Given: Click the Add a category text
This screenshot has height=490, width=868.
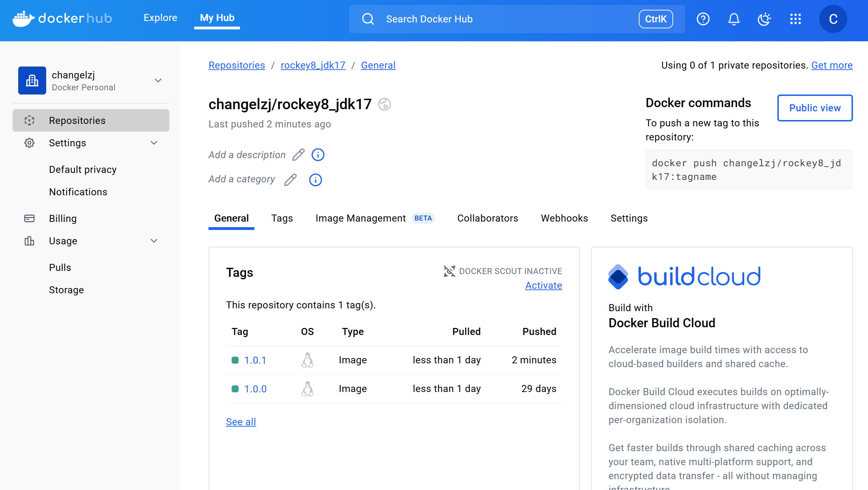Looking at the screenshot, I should tap(242, 179).
